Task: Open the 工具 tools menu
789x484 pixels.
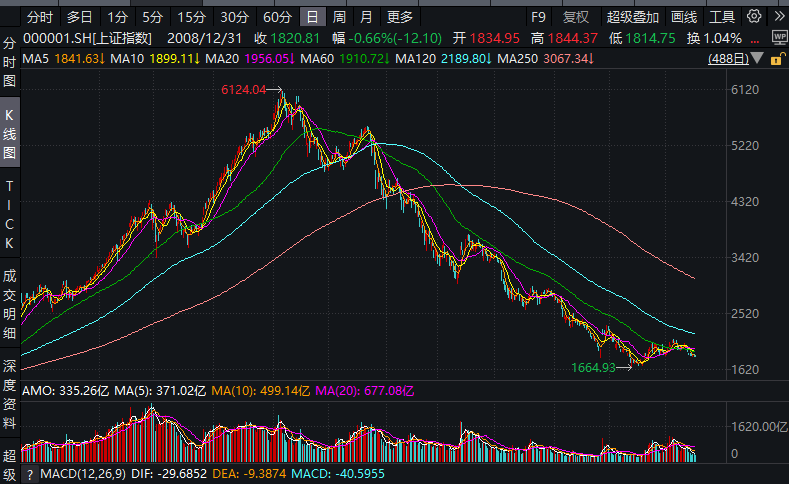Action: [x=722, y=17]
